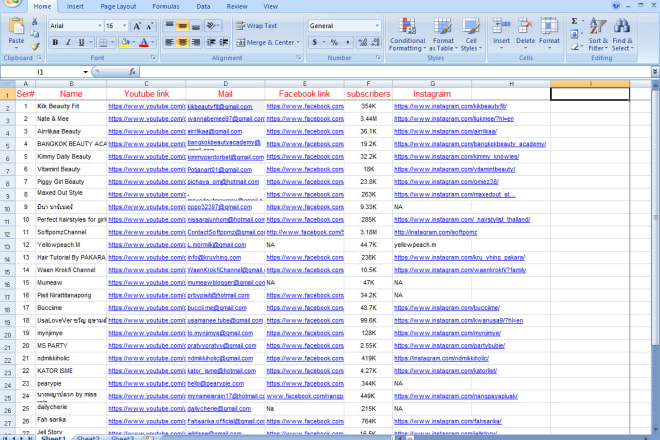Click Decrease Decimal
660x440 pixels.
pyautogui.click(x=375, y=43)
